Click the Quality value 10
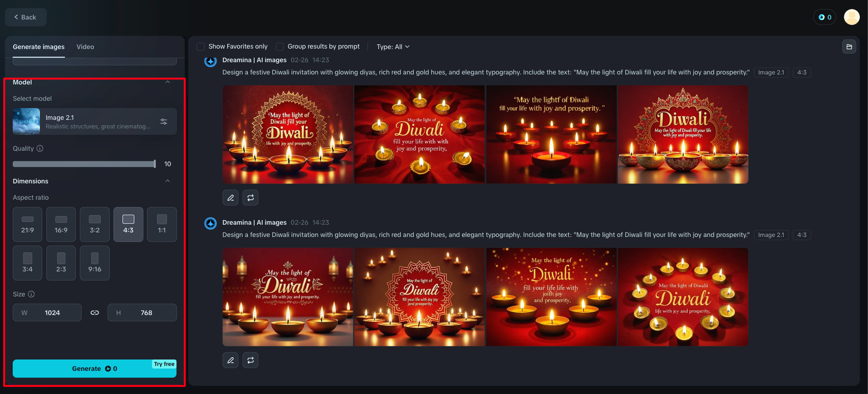The image size is (868, 394). point(167,164)
